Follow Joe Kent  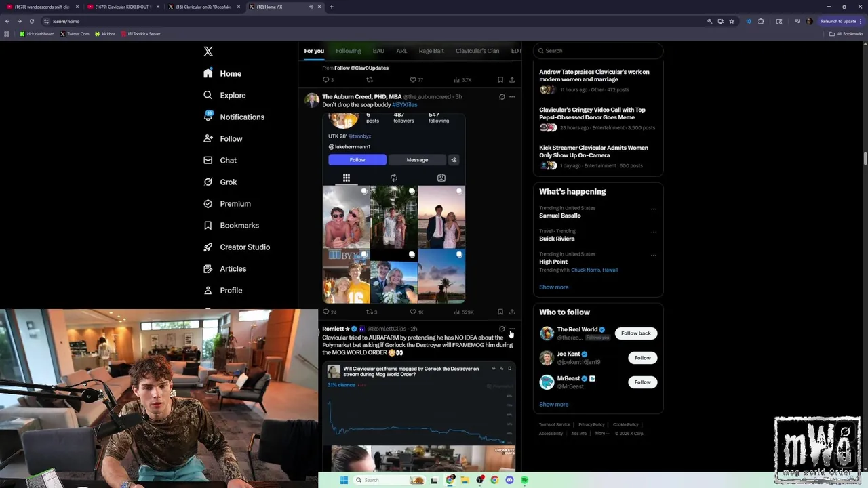(643, 358)
